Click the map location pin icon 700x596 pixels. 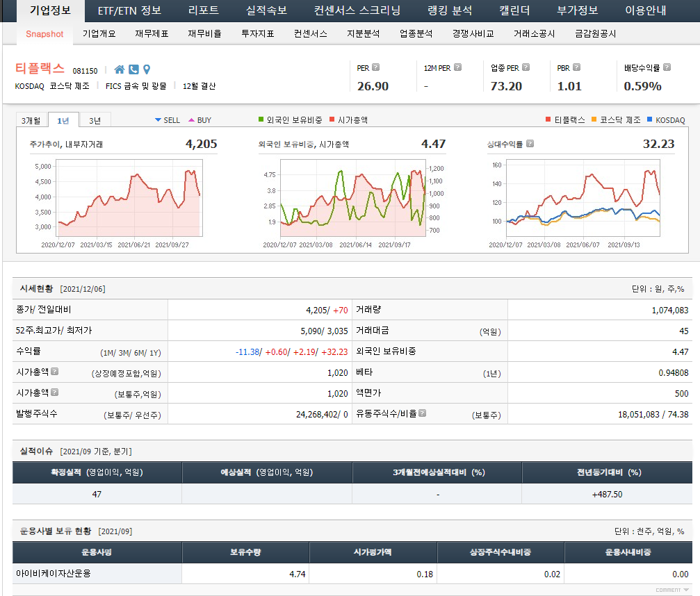tap(147, 69)
